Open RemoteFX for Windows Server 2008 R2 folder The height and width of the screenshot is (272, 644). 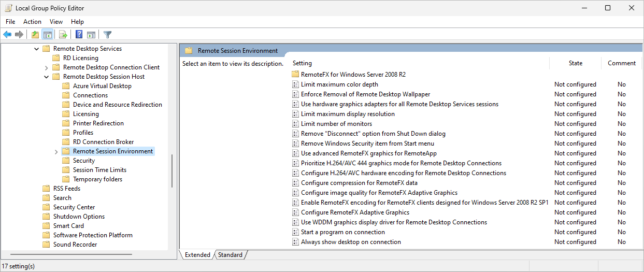(x=353, y=75)
